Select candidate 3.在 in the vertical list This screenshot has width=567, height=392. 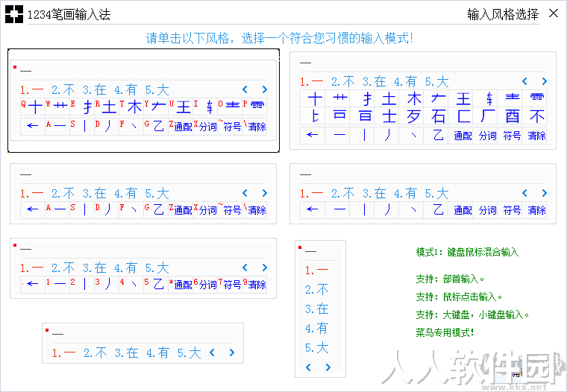pos(317,309)
